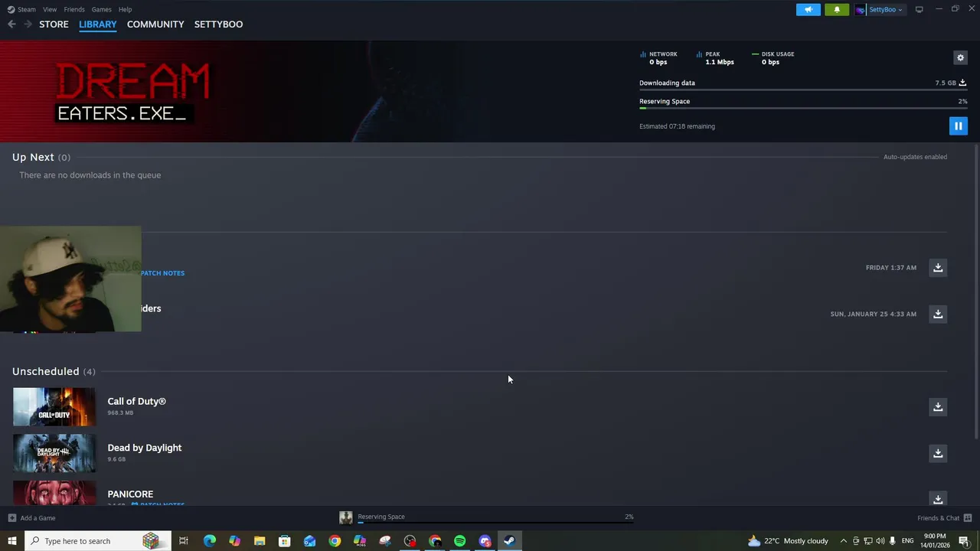Click Auto-updates enabled text

point(915,157)
